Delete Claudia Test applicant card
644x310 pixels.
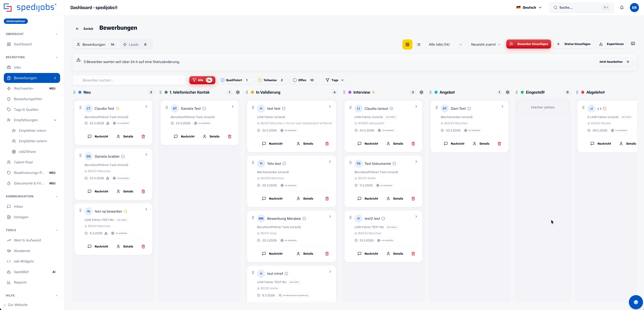point(143,136)
